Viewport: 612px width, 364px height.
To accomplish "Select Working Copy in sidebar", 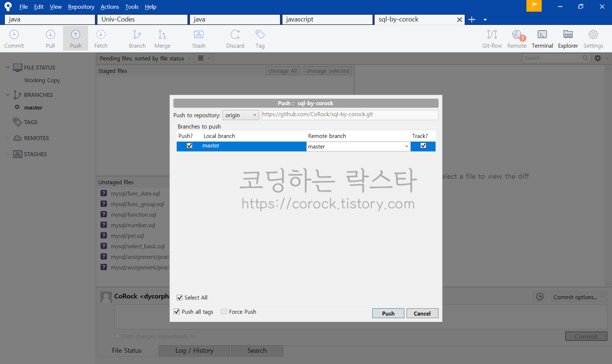I will click(x=42, y=80).
